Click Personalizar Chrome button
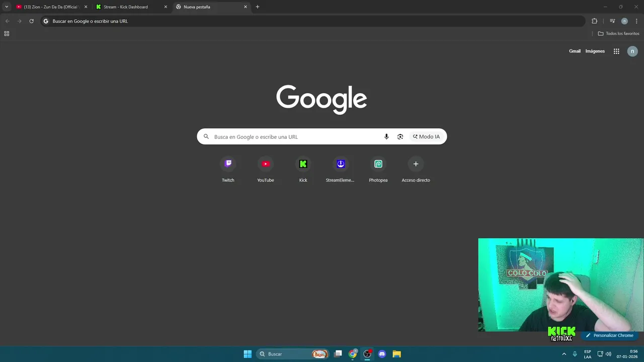Screen dimensions: 644x362 point(609,335)
